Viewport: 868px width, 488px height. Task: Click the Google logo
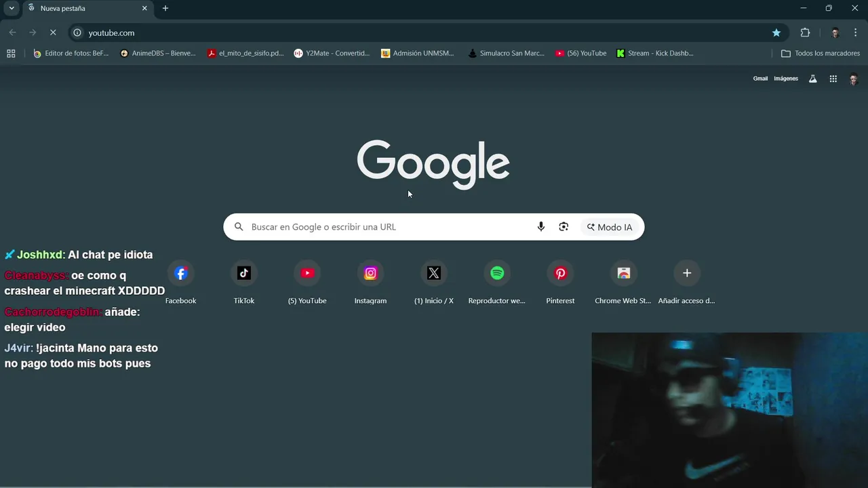[433, 165]
